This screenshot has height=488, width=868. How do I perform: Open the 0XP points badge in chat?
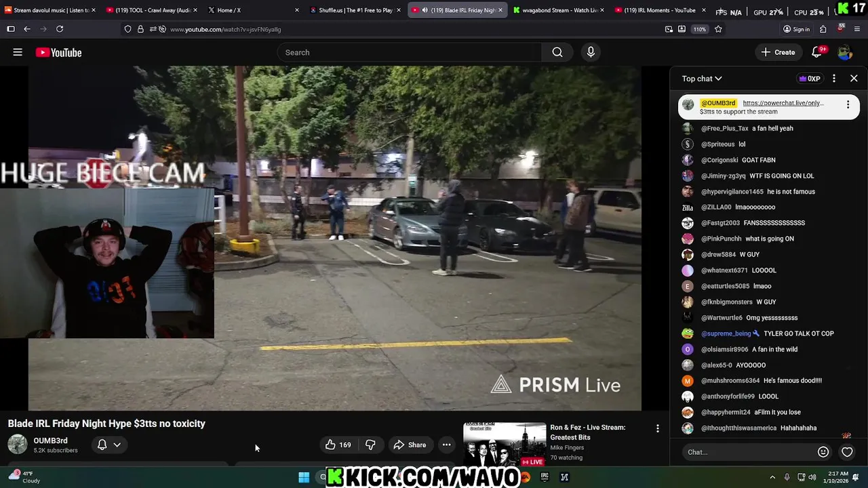point(810,79)
